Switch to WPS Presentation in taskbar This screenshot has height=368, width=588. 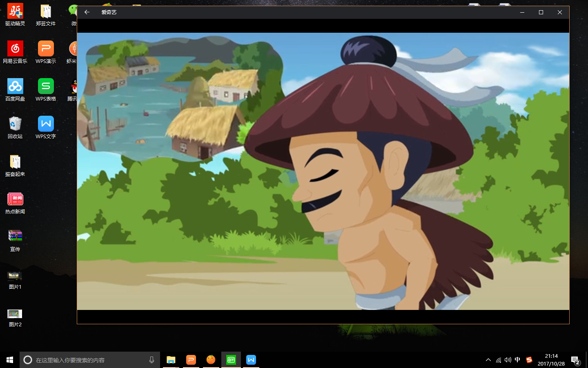(x=191, y=360)
